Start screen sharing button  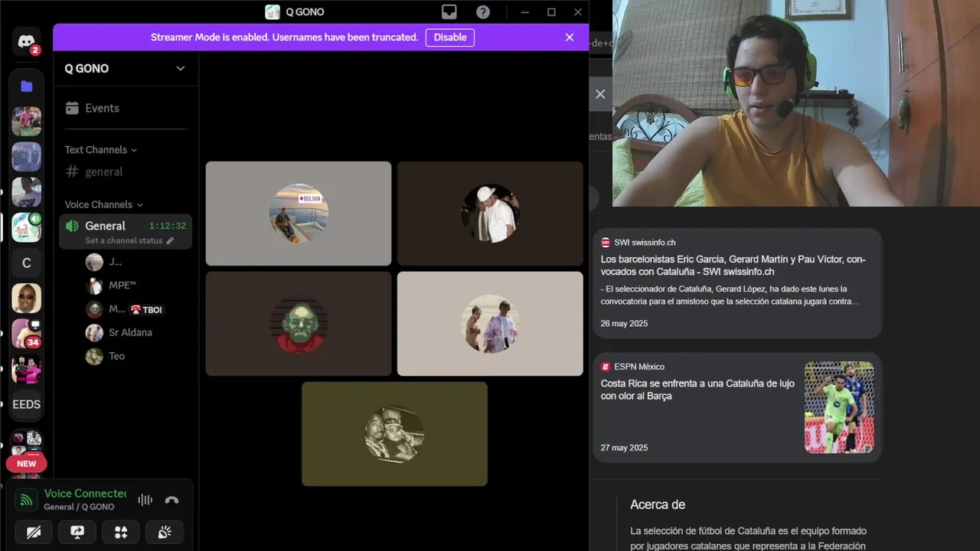tap(77, 533)
